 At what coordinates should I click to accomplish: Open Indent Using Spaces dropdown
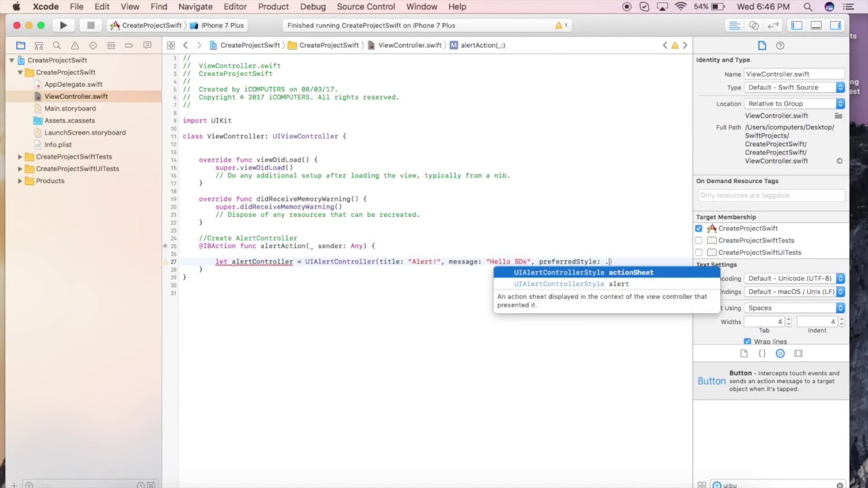click(794, 308)
